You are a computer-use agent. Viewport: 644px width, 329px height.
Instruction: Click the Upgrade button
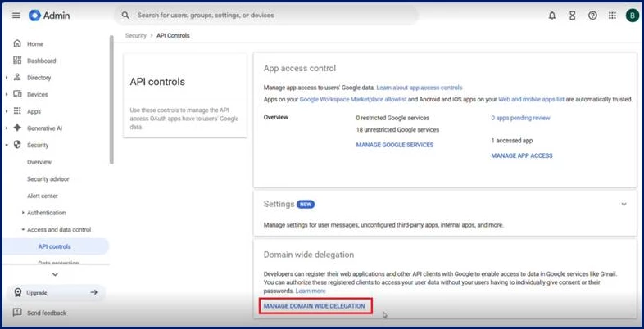(56, 292)
